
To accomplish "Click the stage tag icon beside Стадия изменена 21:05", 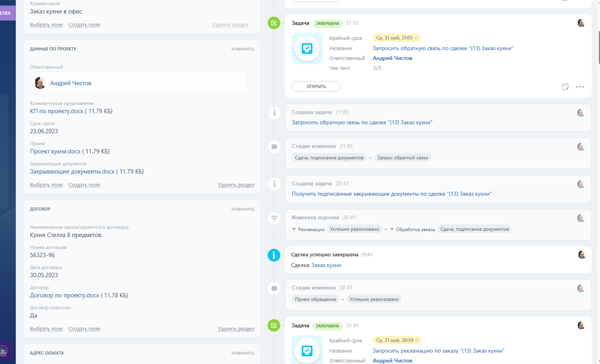I will coord(274,147).
